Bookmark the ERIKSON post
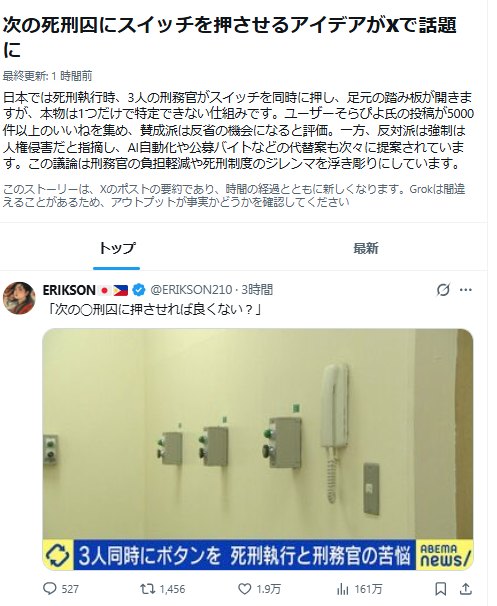The width and height of the screenshot is (497, 606). [x=441, y=589]
